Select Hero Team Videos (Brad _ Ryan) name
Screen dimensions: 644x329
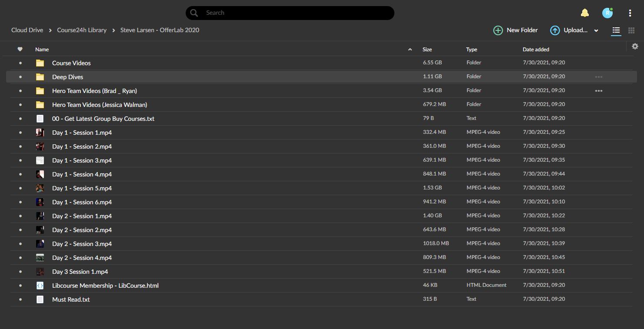pos(94,91)
